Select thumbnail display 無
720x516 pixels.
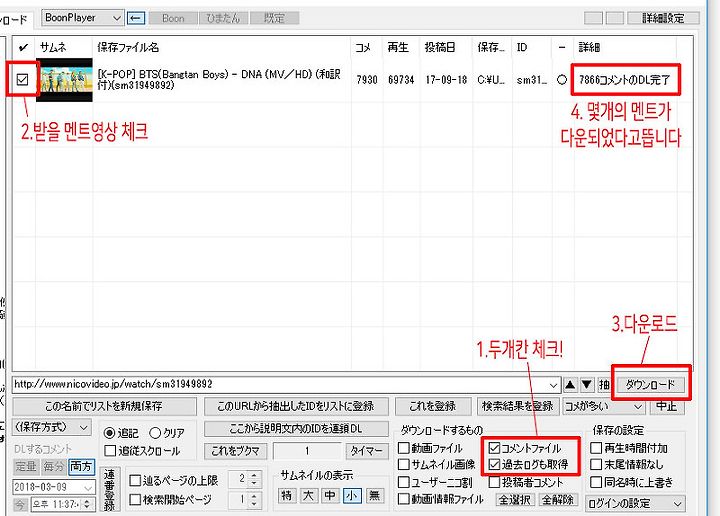[x=374, y=495]
